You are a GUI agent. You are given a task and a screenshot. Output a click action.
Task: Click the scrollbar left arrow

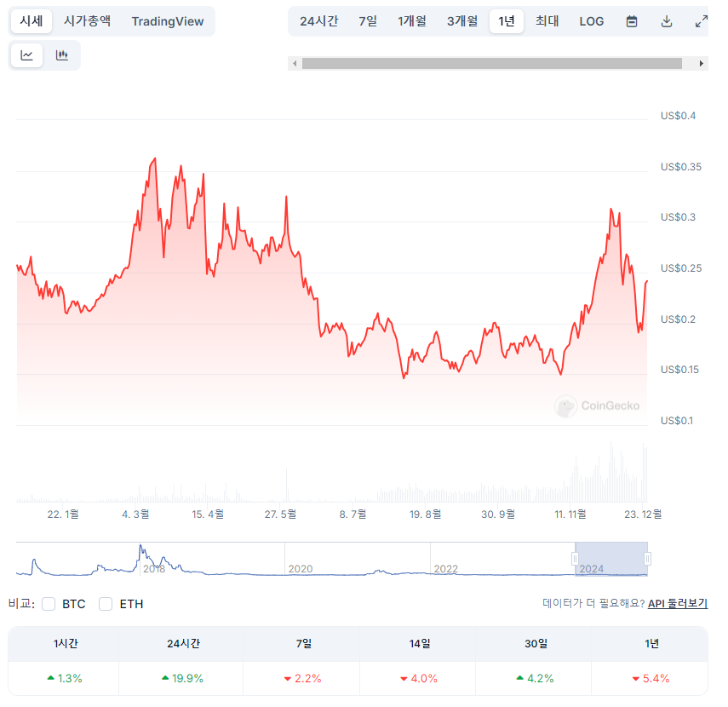tap(295, 63)
